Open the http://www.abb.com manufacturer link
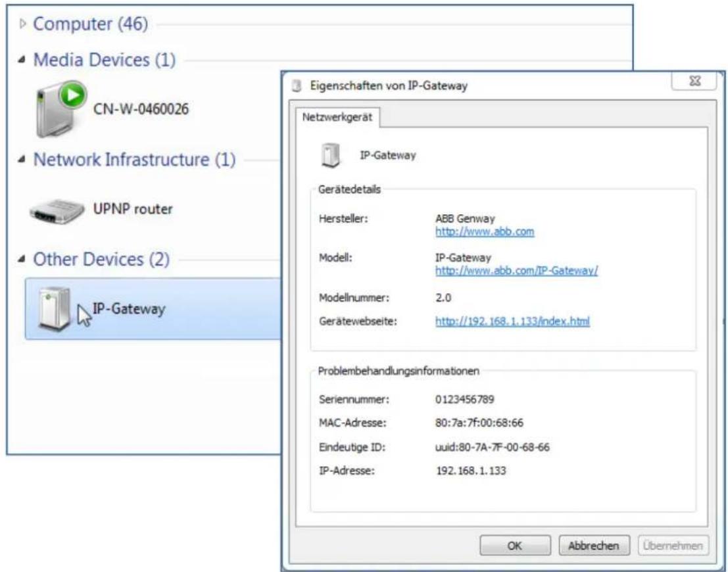Image resolution: width=728 pixels, height=572 pixels. click(485, 231)
